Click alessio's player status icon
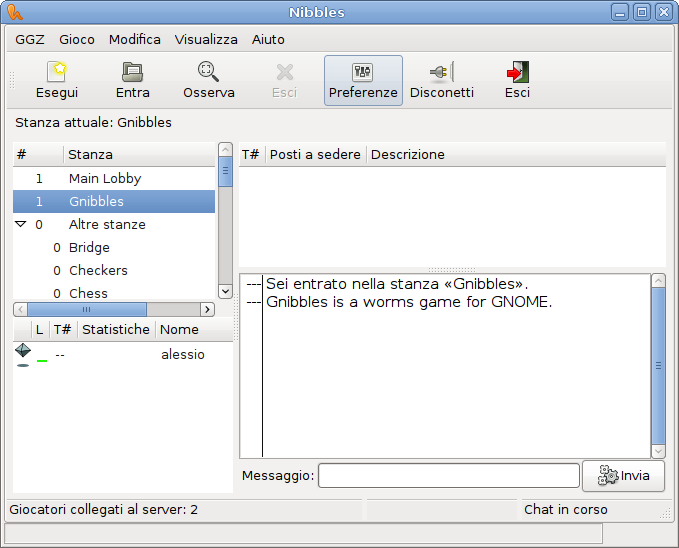 [x=23, y=355]
